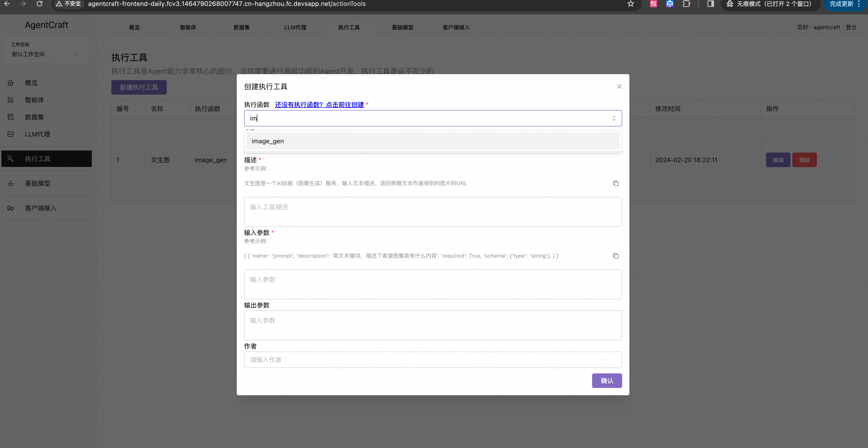
Task: Switch to the 客户端接入 top tab
Action: point(456,27)
